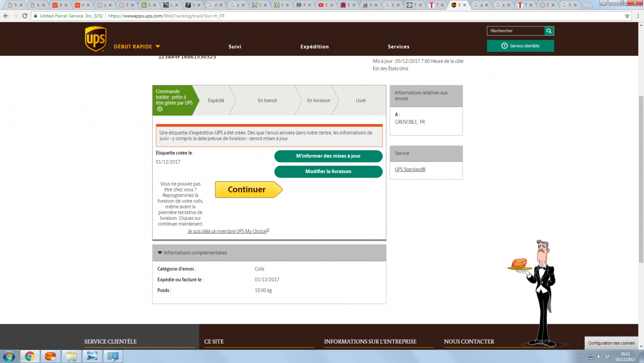Select the active UPS browser tab

click(x=458, y=5)
